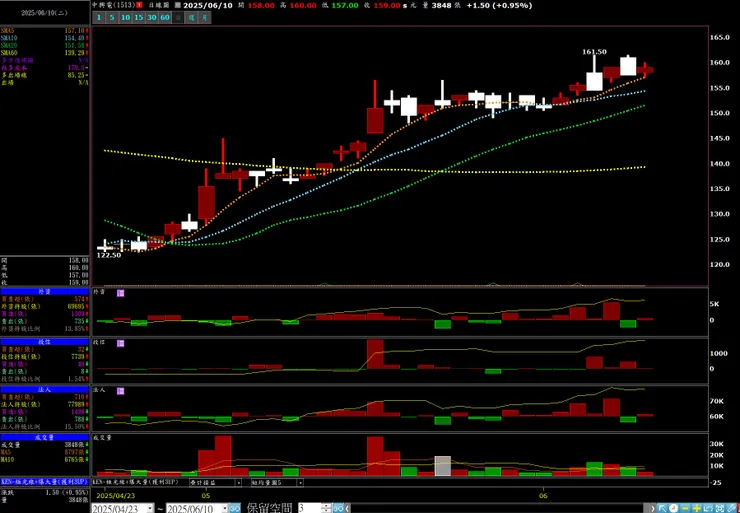Click the SMA10 legend label
The height and width of the screenshot is (513, 740).
click(x=9, y=38)
